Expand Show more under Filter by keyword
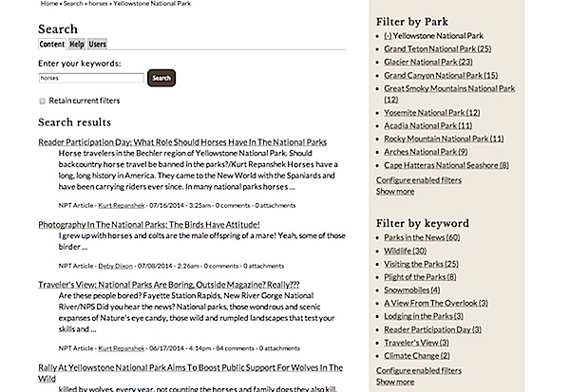The width and height of the screenshot is (570, 392). click(395, 382)
